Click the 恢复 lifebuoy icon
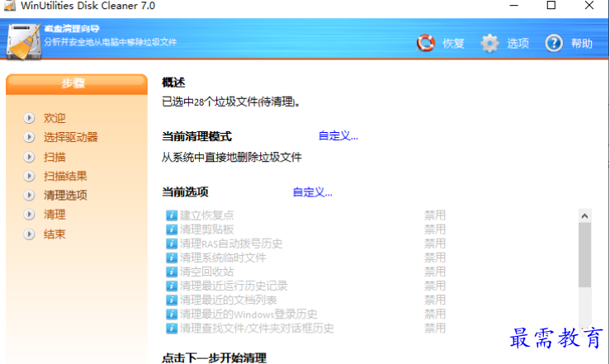The image size is (610, 364). (x=426, y=43)
